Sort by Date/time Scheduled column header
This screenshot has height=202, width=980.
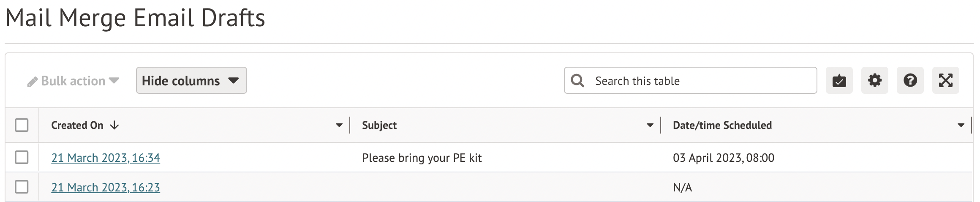pos(722,126)
